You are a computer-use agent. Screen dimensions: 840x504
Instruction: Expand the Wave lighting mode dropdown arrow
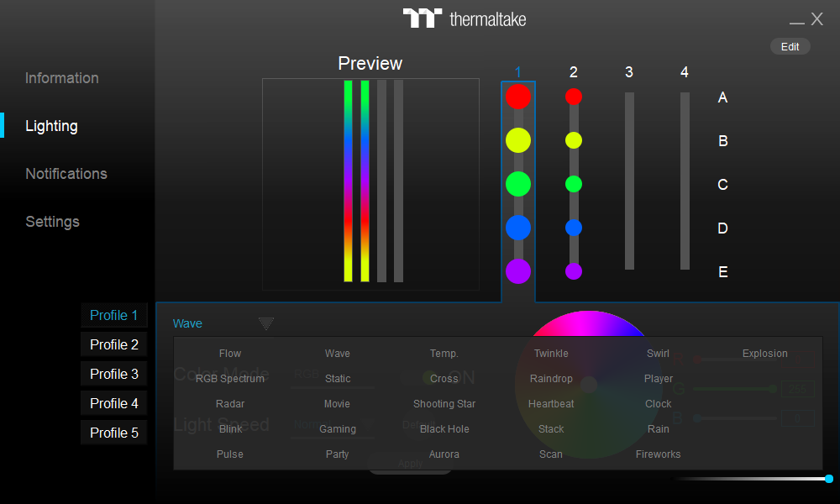266,323
